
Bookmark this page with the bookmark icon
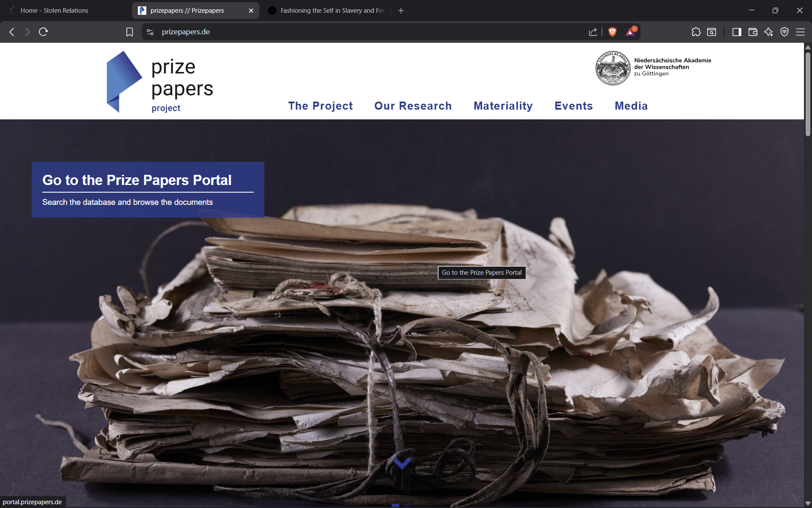coord(129,32)
